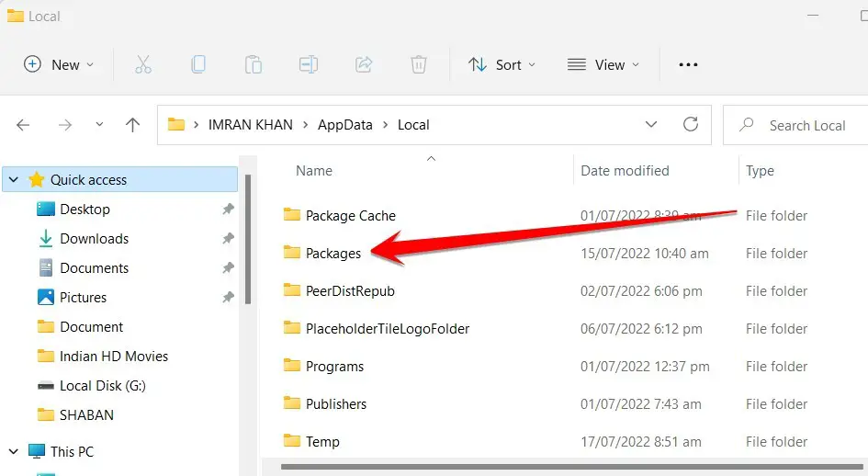
Task: Click AppData breadcrumb segment
Action: click(344, 125)
